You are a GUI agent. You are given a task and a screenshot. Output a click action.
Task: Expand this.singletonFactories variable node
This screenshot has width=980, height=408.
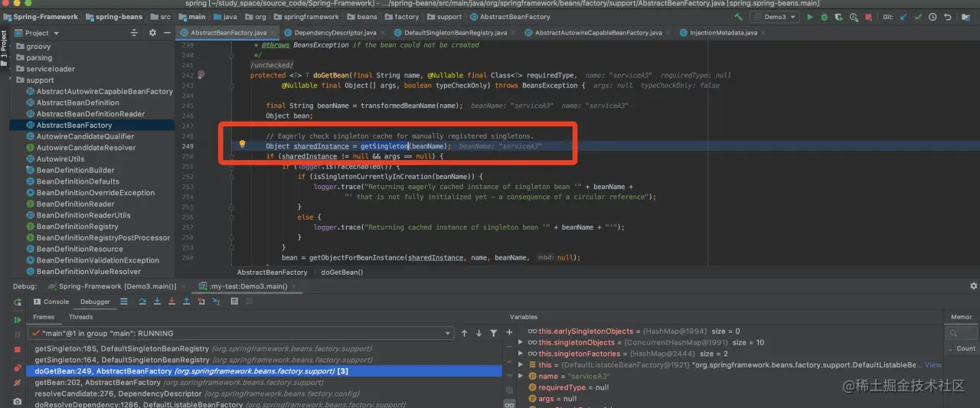521,354
